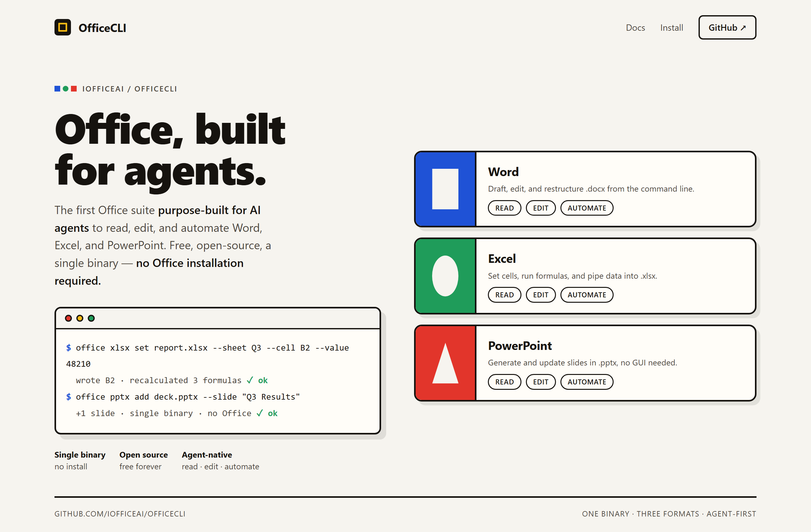Open the Word card title
The height and width of the screenshot is (532, 811).
(503, 172)
